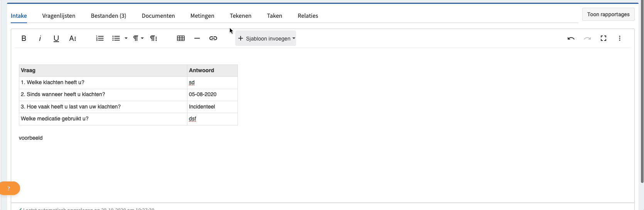Open the Sjabloon invoegen dropdown
The image size is (644, 210).
coord(266,39)
